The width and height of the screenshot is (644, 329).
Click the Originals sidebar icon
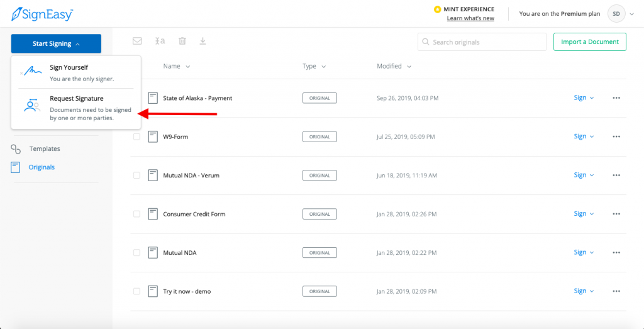click(x=16, y=167)
